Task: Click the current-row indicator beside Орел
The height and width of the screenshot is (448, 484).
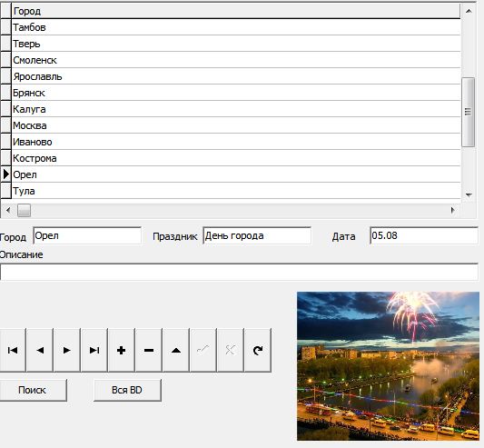Action: click(x=5, y=174)
